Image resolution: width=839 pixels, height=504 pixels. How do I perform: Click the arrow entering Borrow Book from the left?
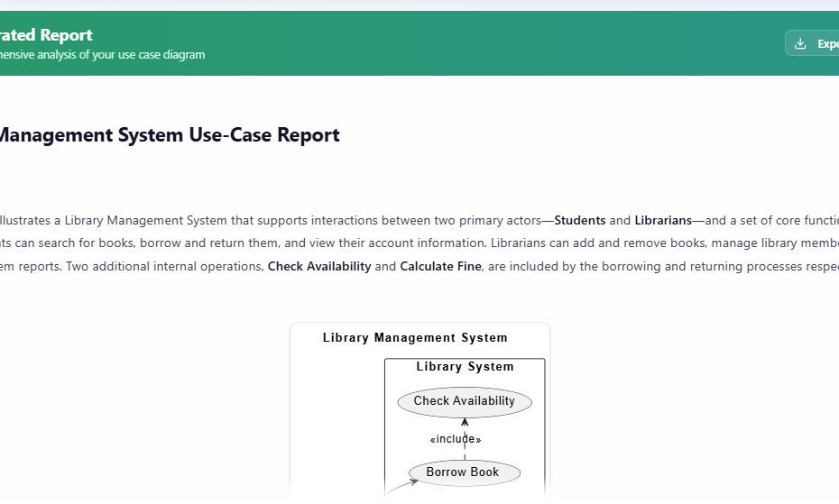400,487
